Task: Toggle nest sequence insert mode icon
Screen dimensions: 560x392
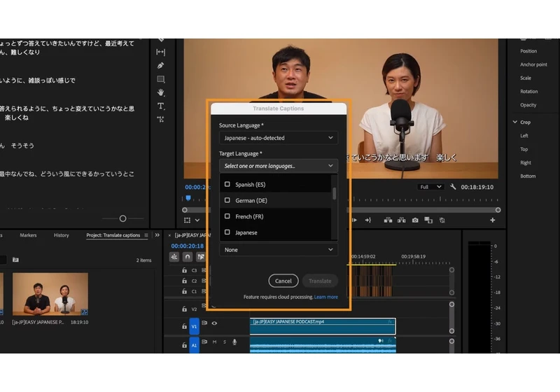Action: pos(174,257)
